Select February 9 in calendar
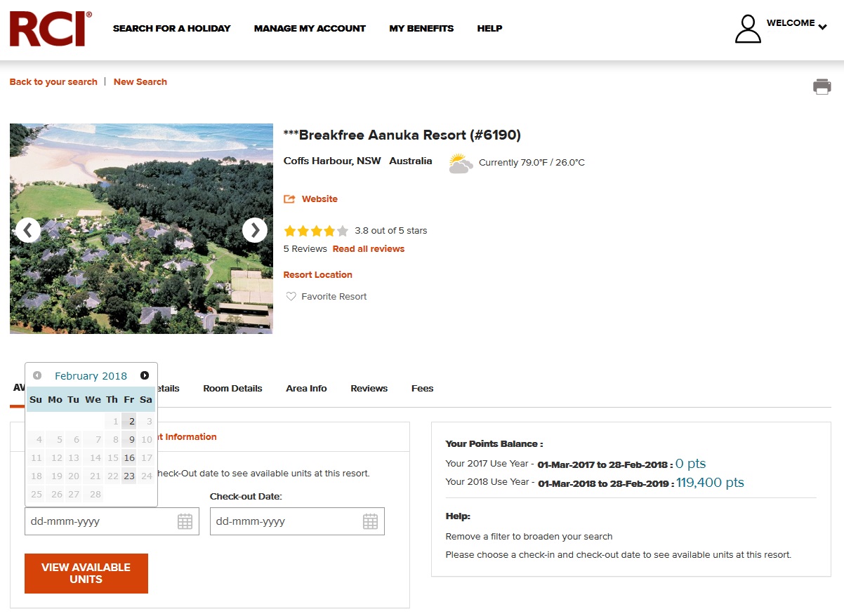 pos(129,440)
